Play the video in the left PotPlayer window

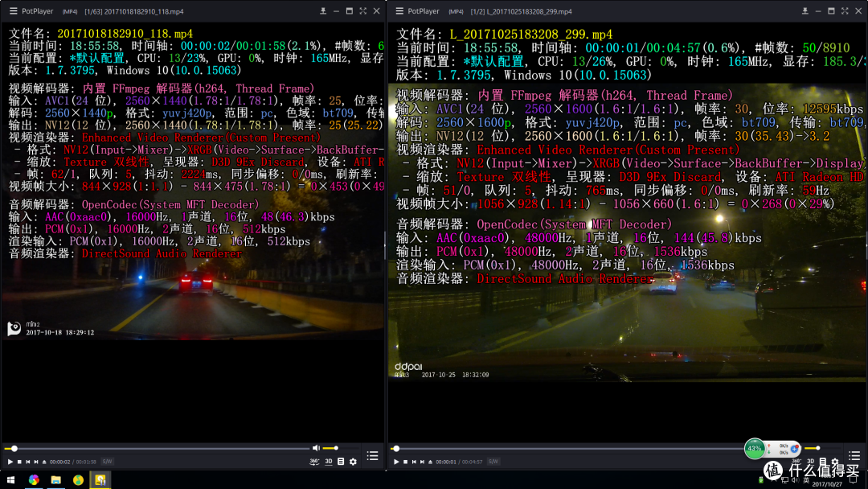10,462
